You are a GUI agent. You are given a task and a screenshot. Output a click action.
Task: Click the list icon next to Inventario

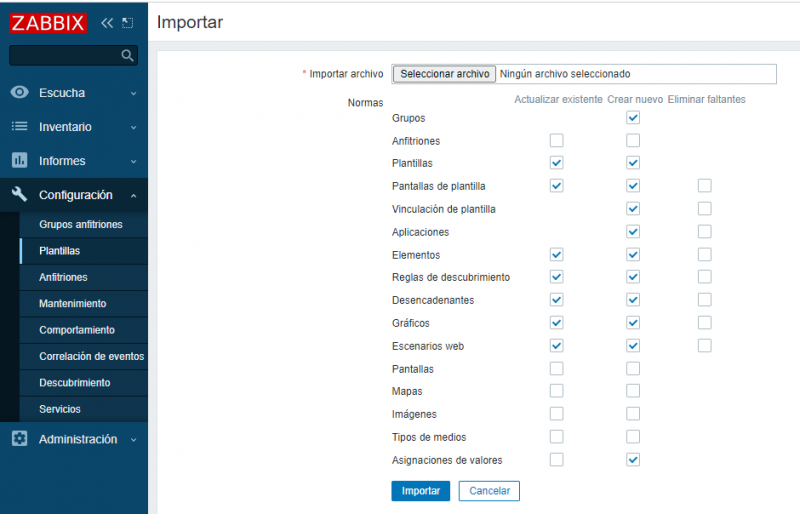19,126
